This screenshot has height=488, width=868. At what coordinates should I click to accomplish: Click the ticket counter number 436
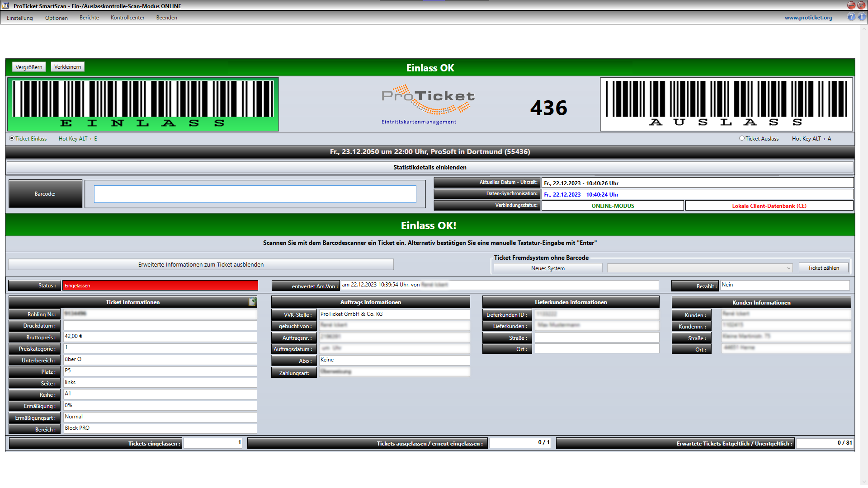pos(548,108)
